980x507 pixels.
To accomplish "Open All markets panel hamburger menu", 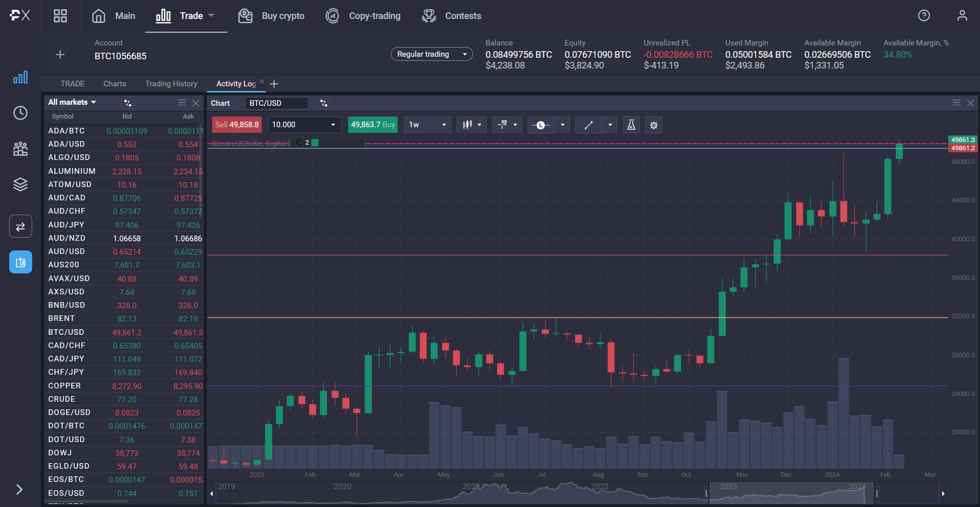I will click(182, 103).
